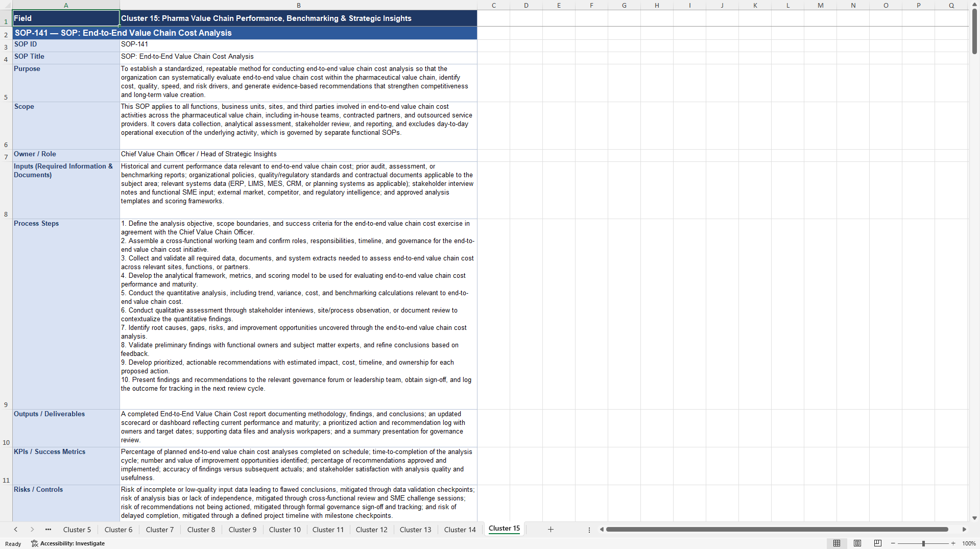Go to next sheet tabs arrow

(32, 530)
